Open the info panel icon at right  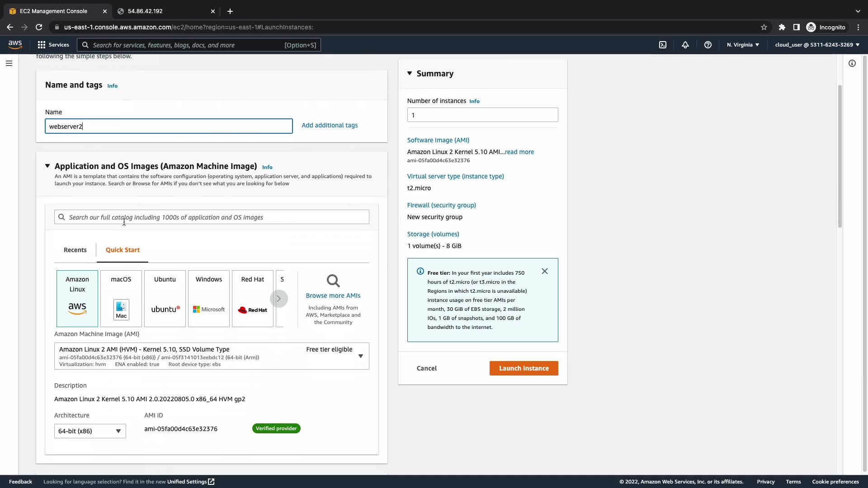(852, 63)
